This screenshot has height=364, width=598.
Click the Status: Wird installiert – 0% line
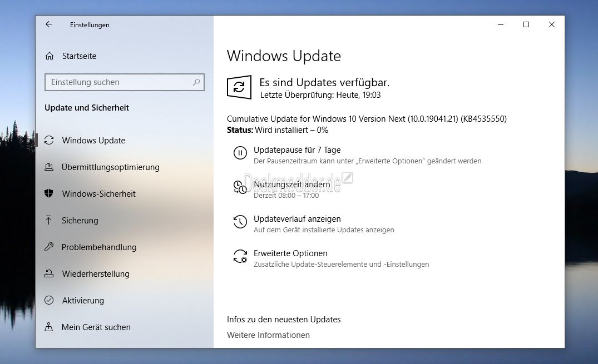(x=278, y=130)
